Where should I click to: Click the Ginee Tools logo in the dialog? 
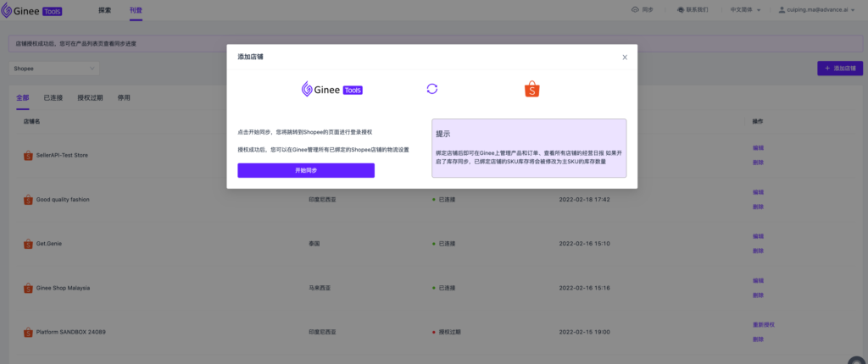click(332, 89)
